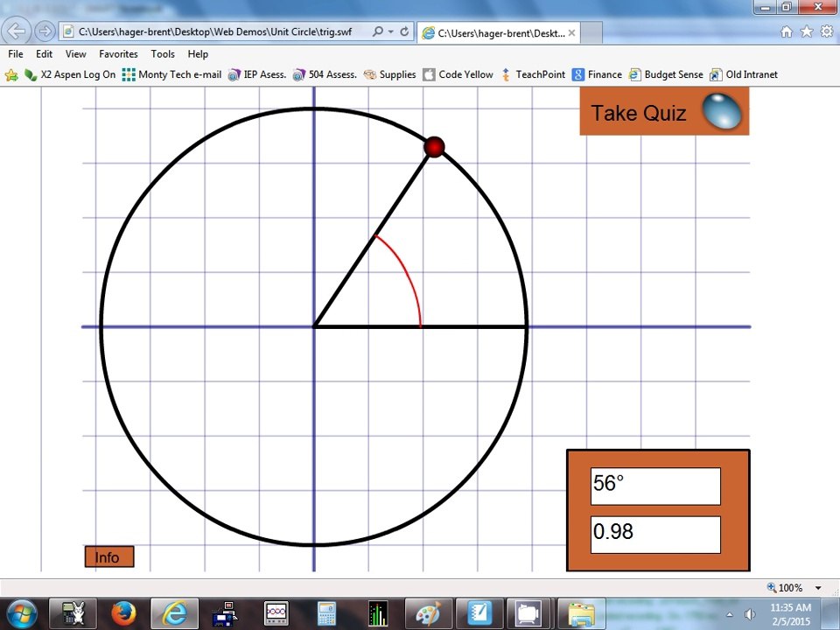Open the View menu
This screenshot has width=840, height=630.
[75, 54]
